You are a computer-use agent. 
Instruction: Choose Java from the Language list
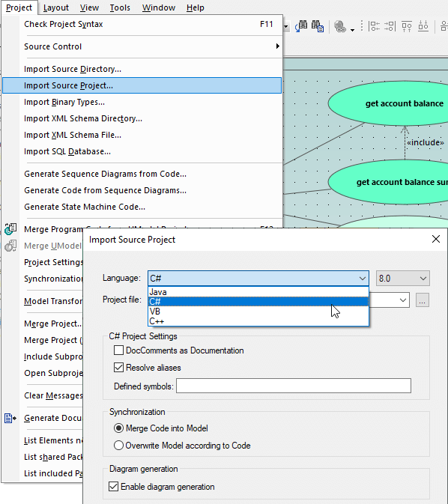[x=258, y=292]
